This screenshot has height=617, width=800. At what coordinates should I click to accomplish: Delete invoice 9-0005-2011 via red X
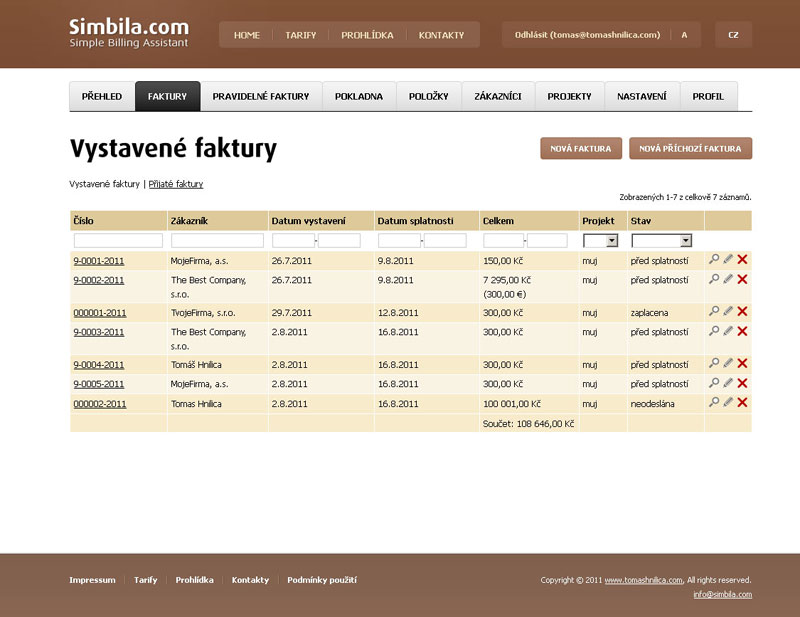pos(743,383)
